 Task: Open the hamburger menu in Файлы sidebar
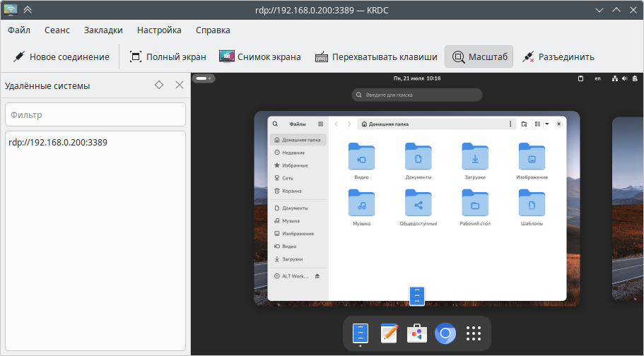tap(320, 124)
